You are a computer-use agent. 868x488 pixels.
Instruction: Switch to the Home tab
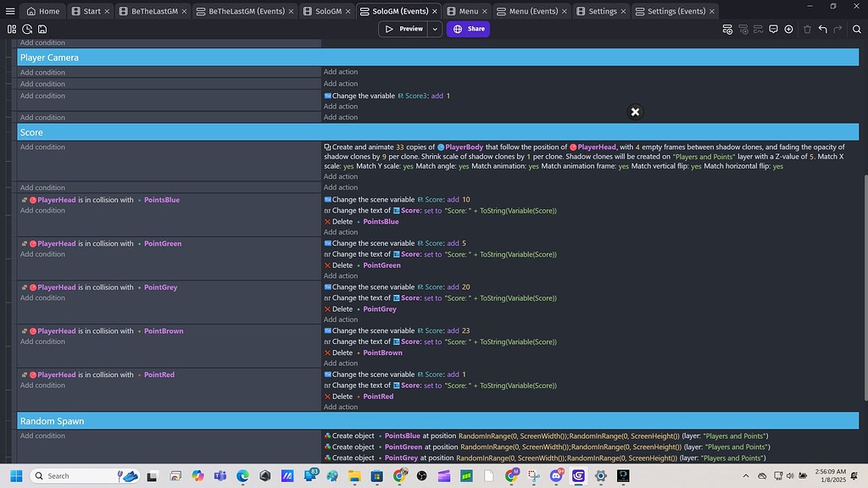(42, 11)
